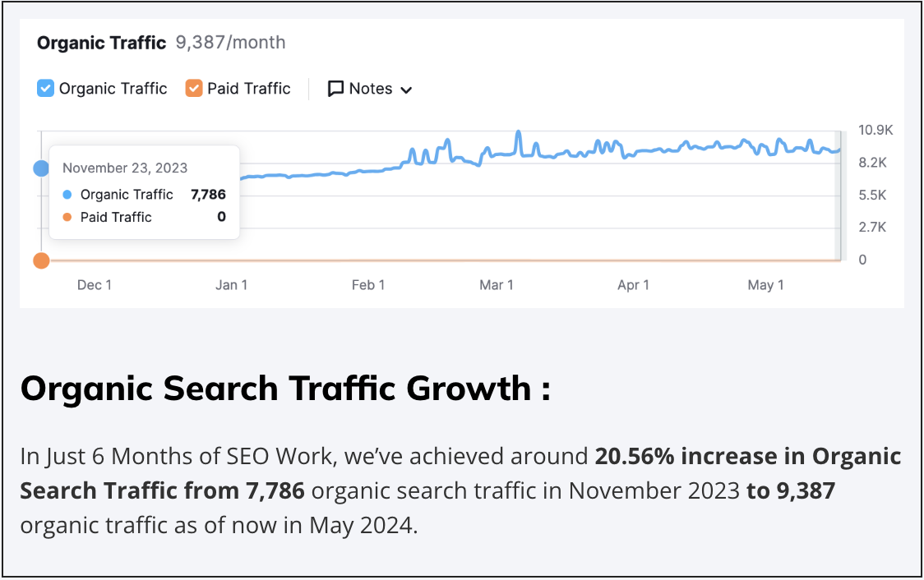Click the blue Organic Traffic dot in tooltip
This screenshot has height=580, width=924.
pyautogui.click(x=67, y=195)
